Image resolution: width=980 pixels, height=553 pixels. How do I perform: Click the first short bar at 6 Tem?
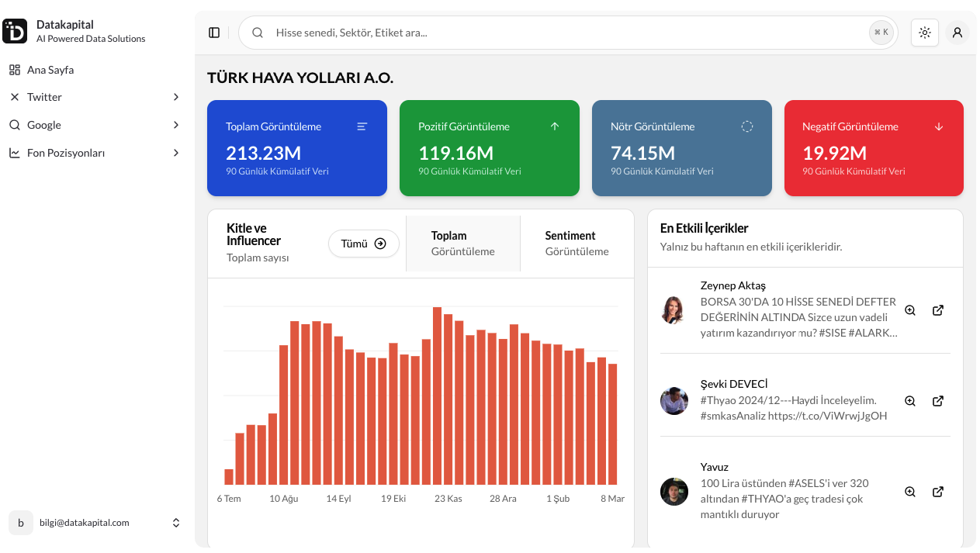pos(229,477)
